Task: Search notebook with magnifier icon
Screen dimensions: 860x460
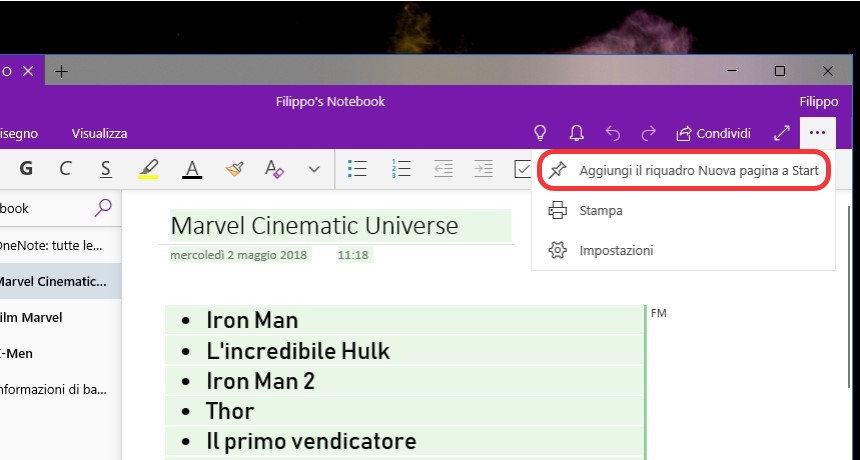Action: tap(103, 208)
